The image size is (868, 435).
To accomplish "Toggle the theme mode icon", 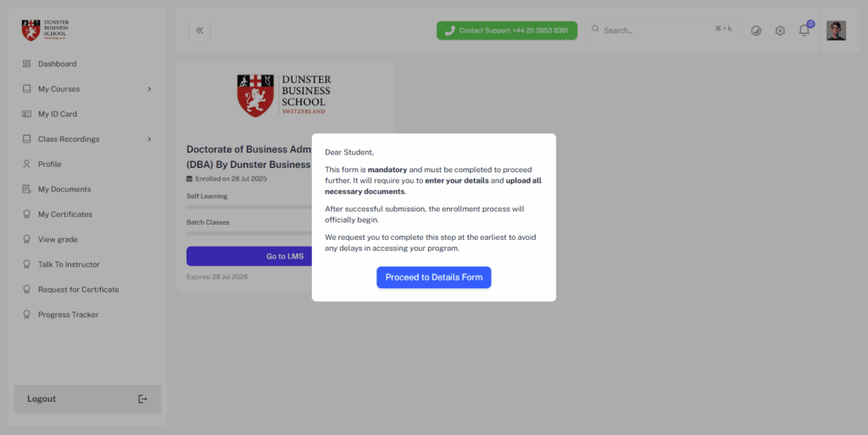I will coord(756,31).
